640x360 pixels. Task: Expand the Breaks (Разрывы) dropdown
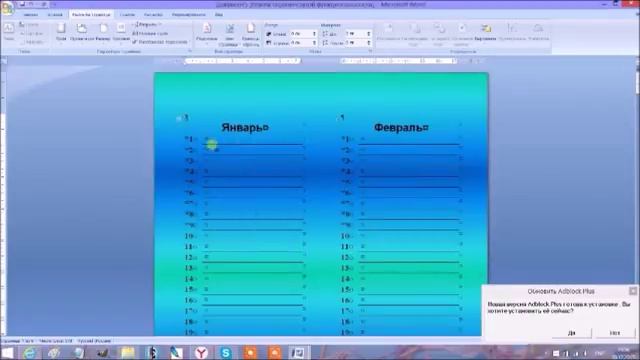pyautogui.click(x=147, y=25)
